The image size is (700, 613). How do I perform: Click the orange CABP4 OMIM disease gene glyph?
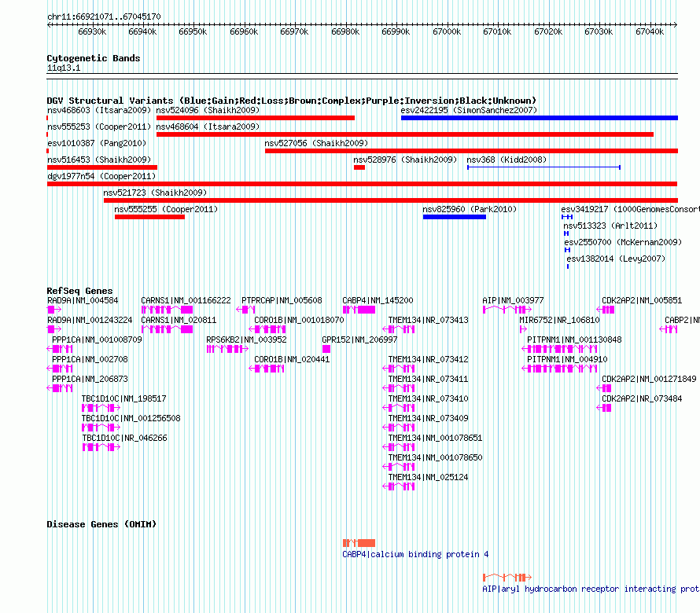pos(359,543)
